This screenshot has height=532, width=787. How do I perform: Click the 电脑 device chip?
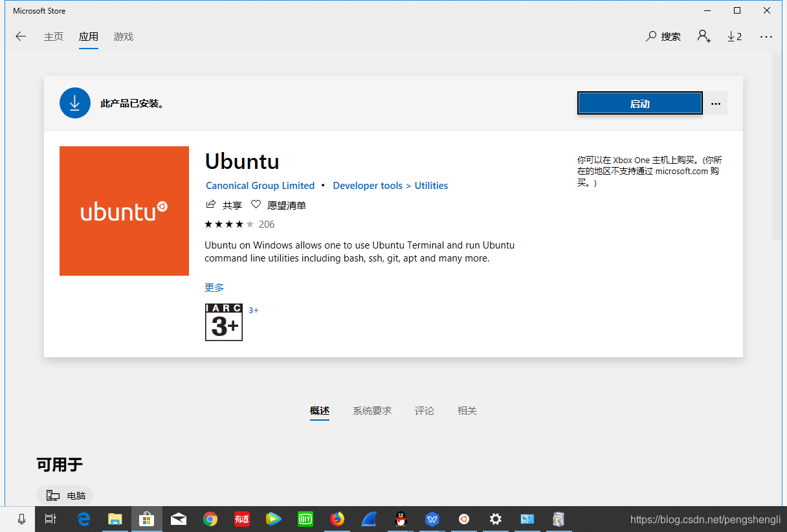(65, 496)
